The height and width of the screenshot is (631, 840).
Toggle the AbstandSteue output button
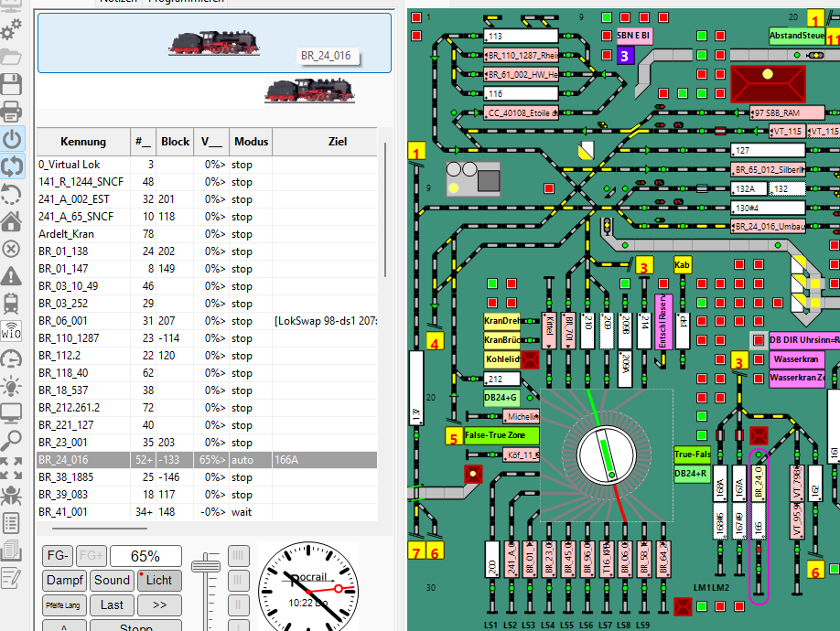point(797,36)
